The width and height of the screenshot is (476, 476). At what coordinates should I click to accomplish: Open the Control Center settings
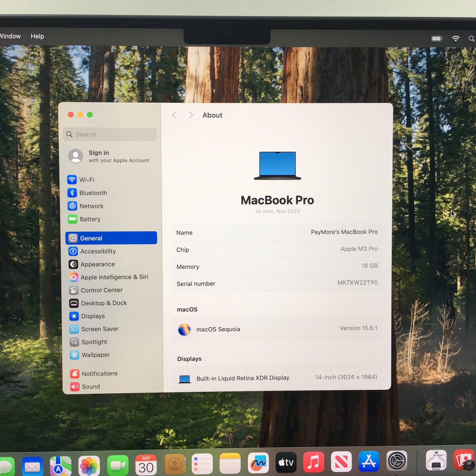102,290
